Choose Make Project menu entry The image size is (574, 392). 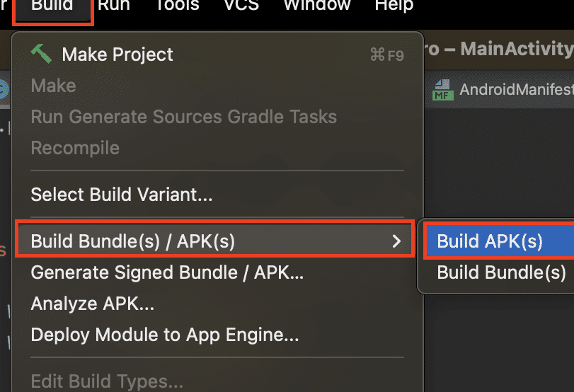pos(217,54)
